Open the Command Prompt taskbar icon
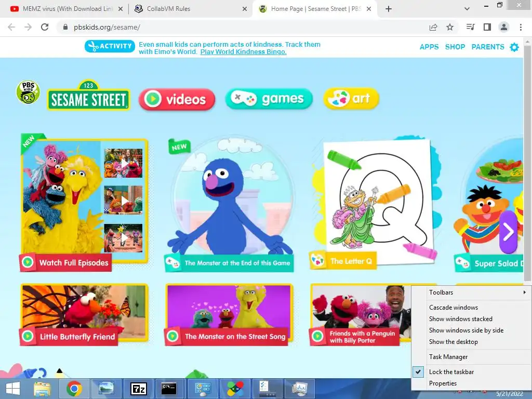 (169, 389)
